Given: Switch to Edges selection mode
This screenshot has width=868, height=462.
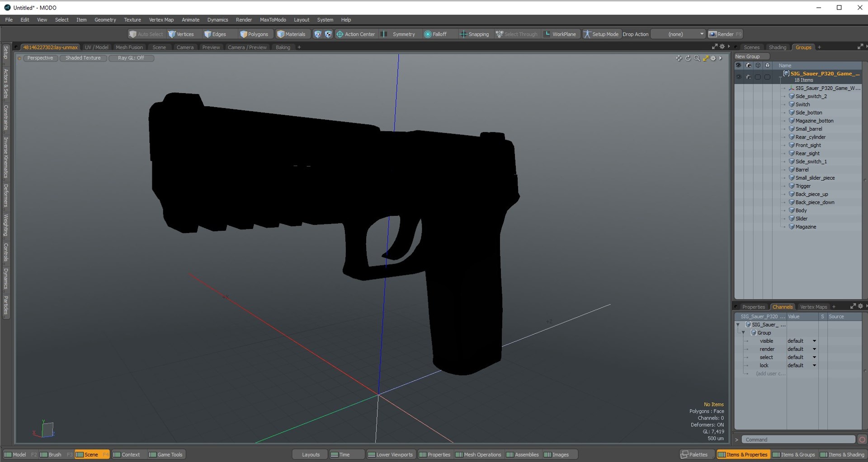Looking at the screenshot, I should [x=215, y=34].
